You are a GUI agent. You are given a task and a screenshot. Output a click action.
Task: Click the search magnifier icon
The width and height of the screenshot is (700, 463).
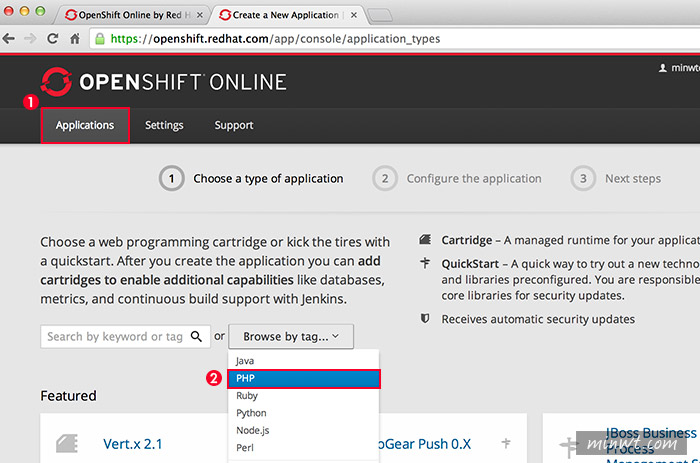[196, 336]
